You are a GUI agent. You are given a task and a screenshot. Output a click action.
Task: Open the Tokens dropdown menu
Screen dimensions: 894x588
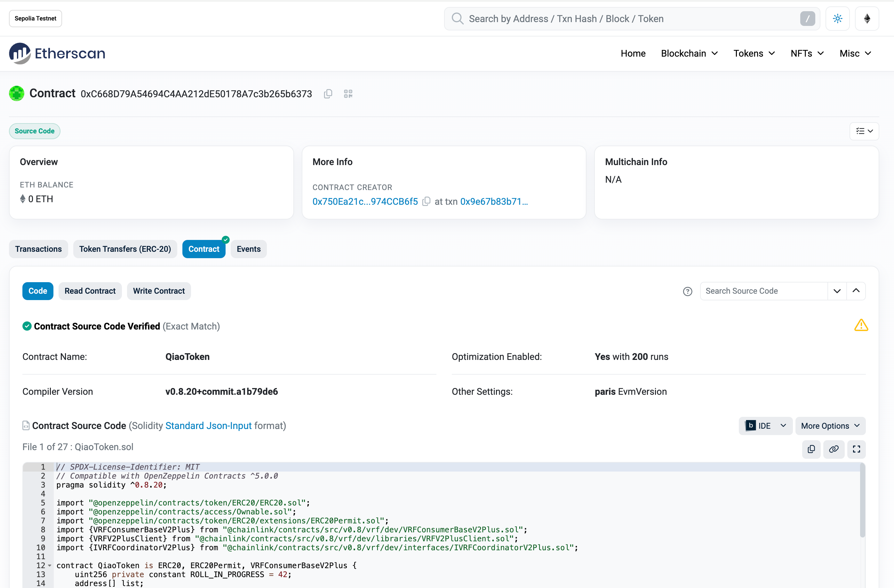point(754,53)
